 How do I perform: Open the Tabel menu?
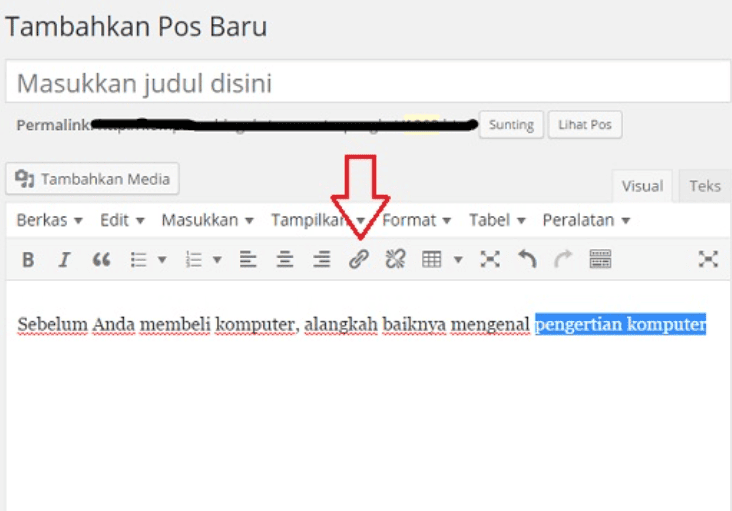click(x=497, y=220)
